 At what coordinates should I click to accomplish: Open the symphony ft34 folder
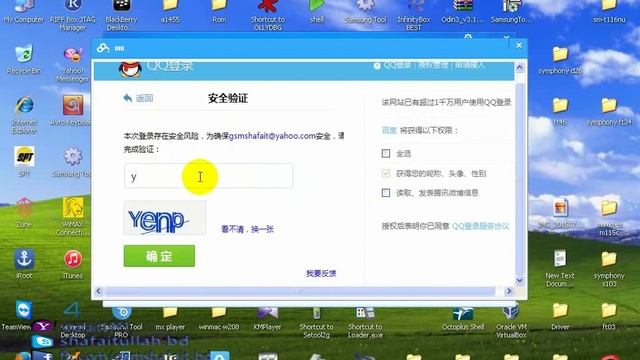coord(609,111)
